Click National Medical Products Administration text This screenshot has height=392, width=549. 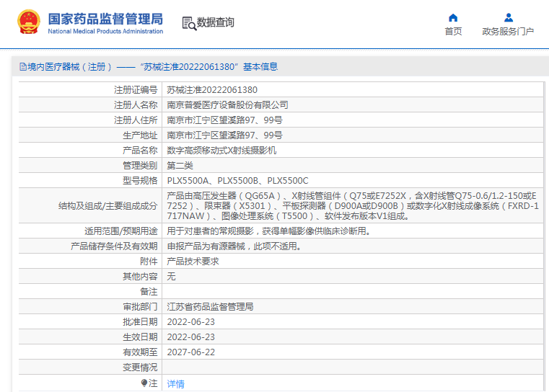(105, 31)
